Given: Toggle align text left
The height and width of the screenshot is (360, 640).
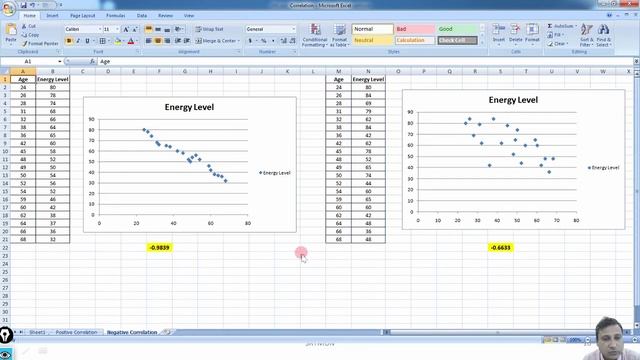Looking at the screenshot, I should [x=149, y=41].
